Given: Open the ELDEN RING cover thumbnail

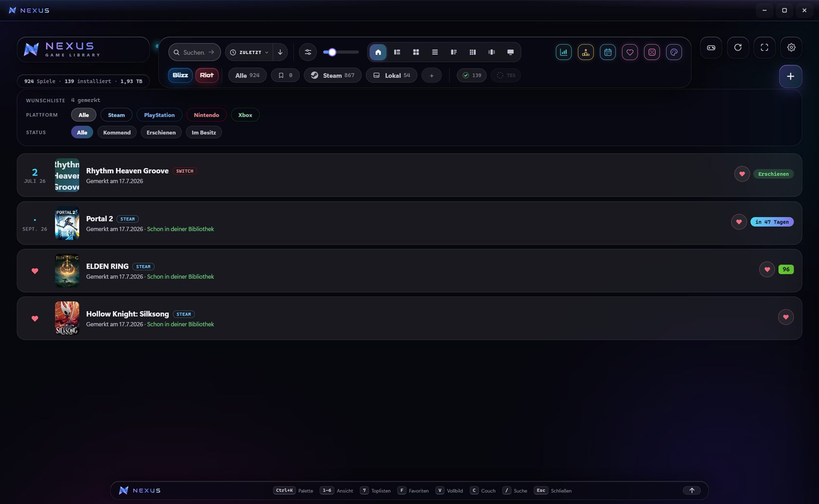Looking at the screenshot, I should click(67, 271).
